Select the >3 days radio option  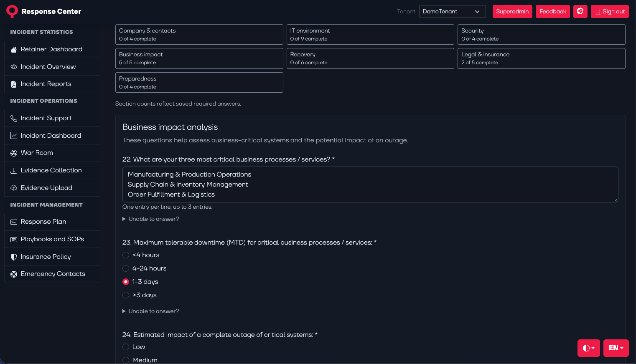tap(126, 295)
